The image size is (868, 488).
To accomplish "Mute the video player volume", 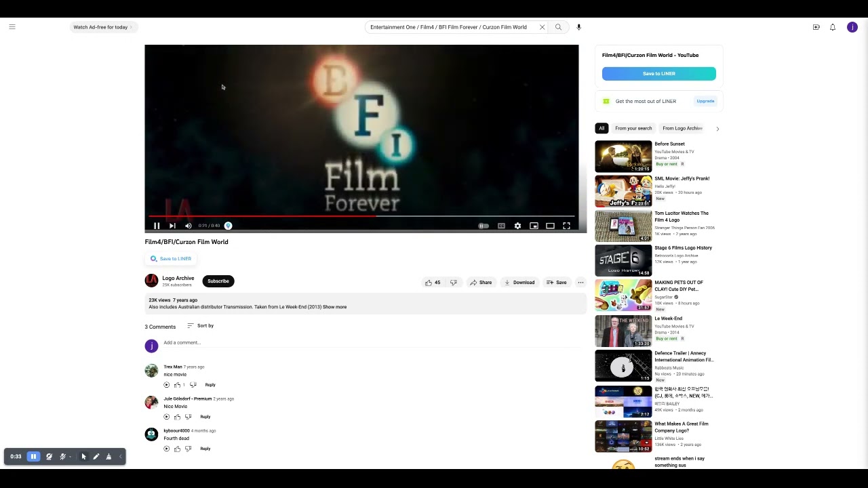I will (x=189, y=226).
